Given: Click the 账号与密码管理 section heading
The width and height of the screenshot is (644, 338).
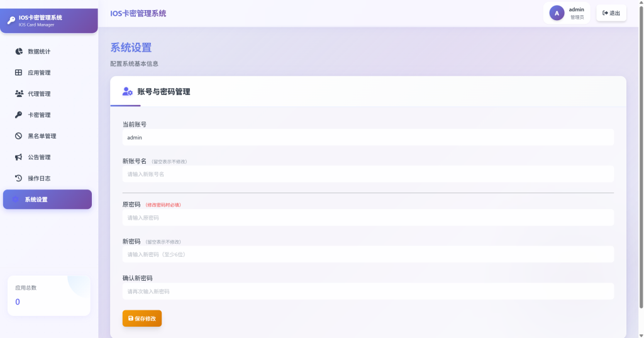Looking at the screenshot, I should coord(164,92).
